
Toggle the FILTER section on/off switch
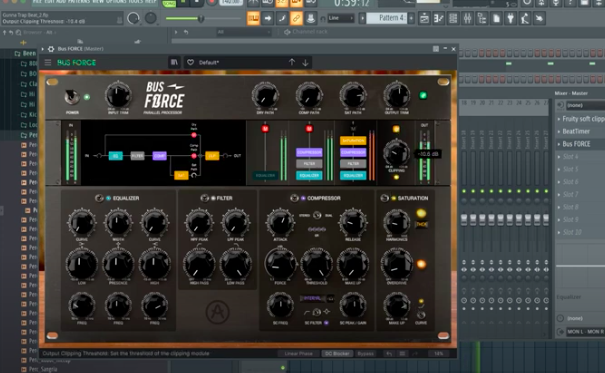[204, 198]
